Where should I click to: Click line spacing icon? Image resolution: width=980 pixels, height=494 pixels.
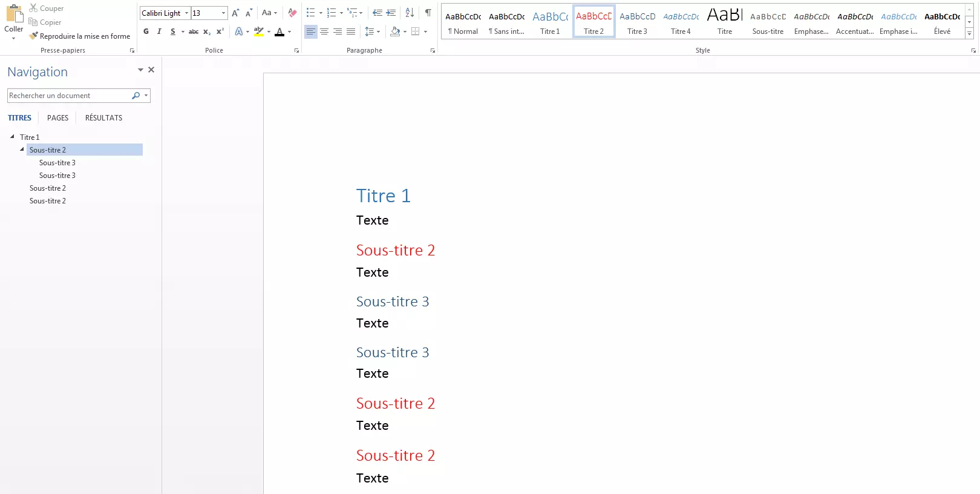pos(370,31)
